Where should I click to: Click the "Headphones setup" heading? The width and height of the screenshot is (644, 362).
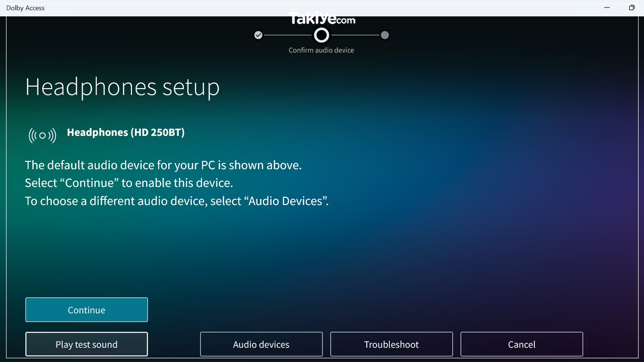122,87
